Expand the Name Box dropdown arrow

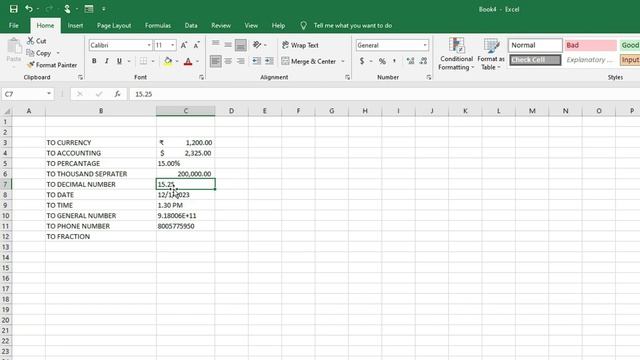point(49,94)
